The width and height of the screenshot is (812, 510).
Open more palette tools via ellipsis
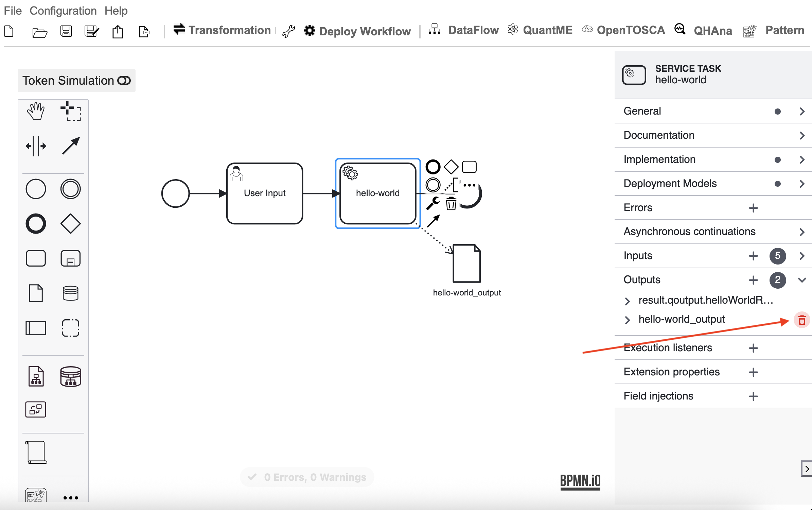71,498
